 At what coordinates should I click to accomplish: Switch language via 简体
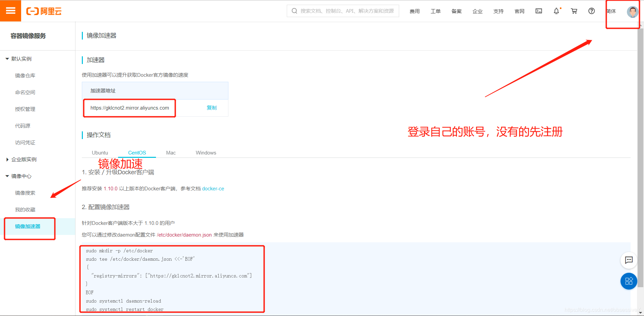611,11
